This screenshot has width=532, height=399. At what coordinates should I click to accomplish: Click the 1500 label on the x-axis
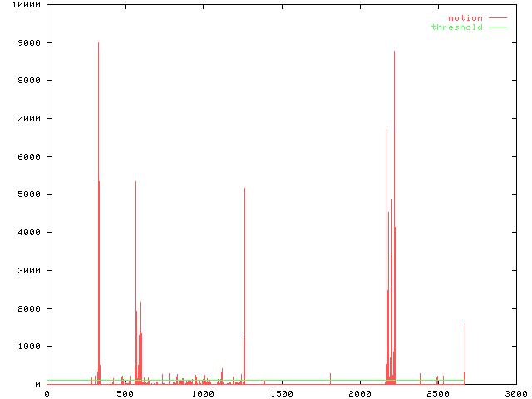click(281, 393)
